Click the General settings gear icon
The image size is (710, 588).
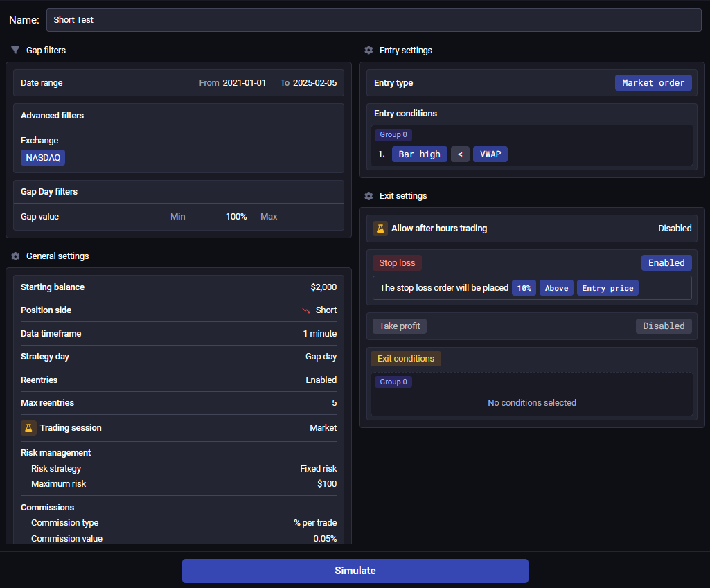click(15, 256)
